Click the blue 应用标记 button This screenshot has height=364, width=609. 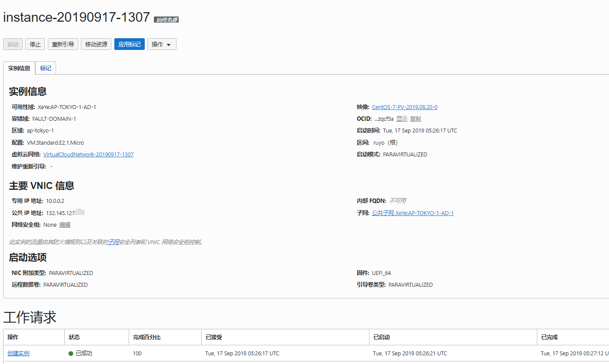(x=130, y=44)
